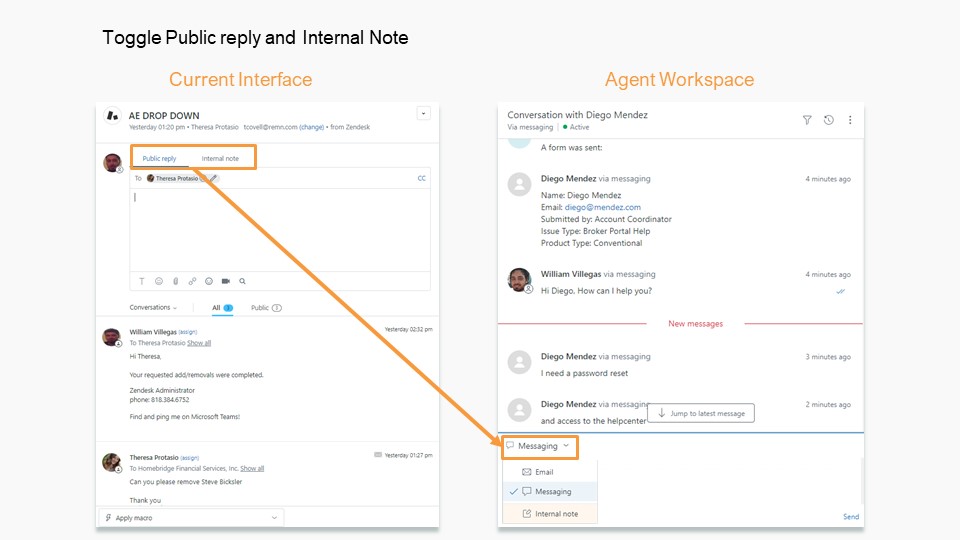The width and height of the screenshot is (960, 540).
Task: Click Jump to latest message button
Action: click(x=701, y=413)
